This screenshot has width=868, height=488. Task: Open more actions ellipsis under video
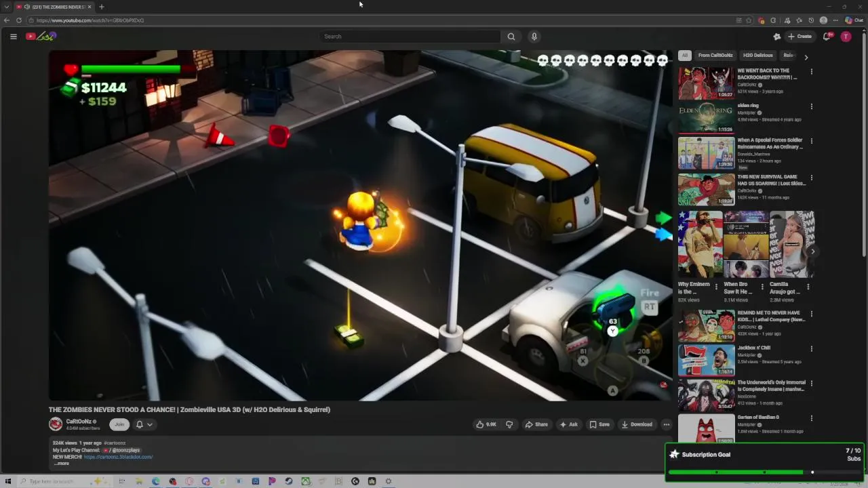[x=667, y=424]
